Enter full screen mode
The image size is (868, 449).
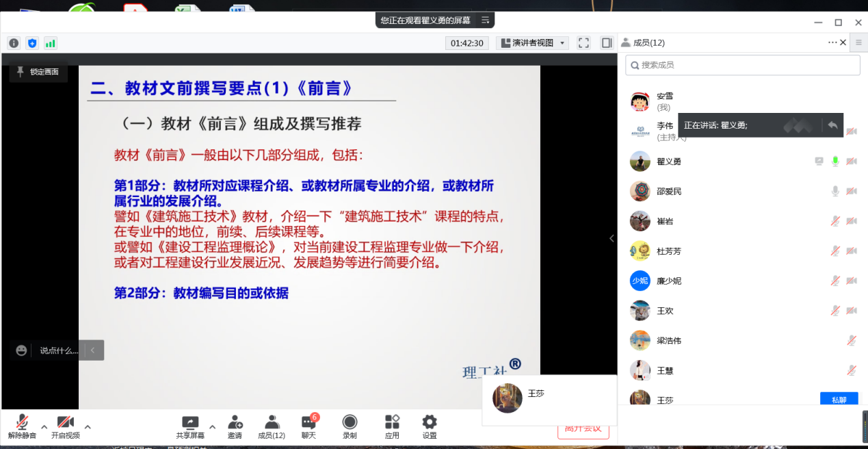coord(583,42)
